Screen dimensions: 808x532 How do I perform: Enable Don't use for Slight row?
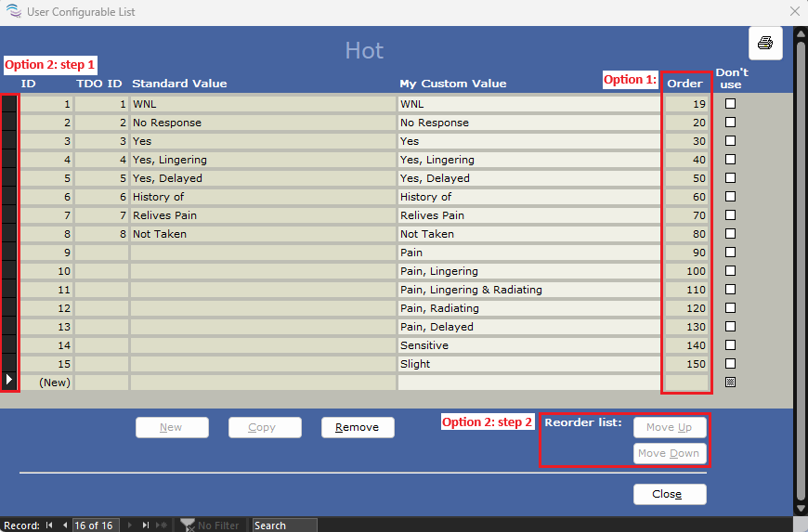click(730, 364)
